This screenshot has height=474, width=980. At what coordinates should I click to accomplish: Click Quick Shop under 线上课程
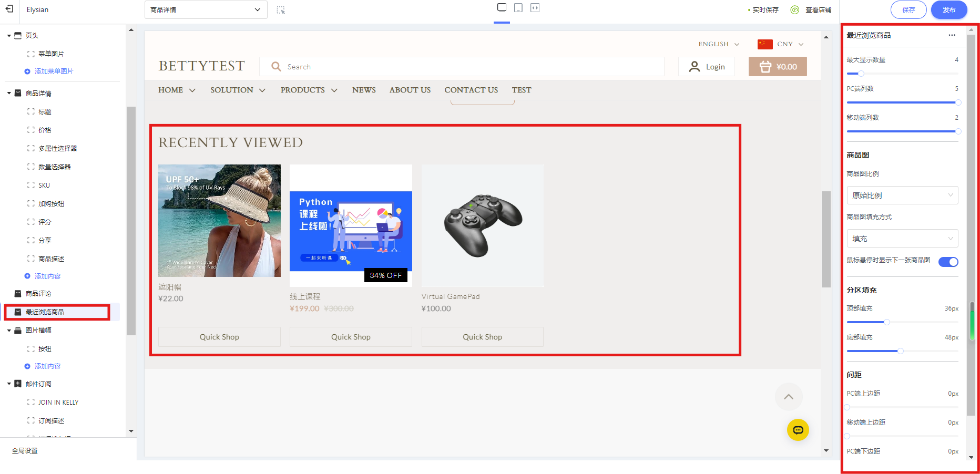coord(351,337)
